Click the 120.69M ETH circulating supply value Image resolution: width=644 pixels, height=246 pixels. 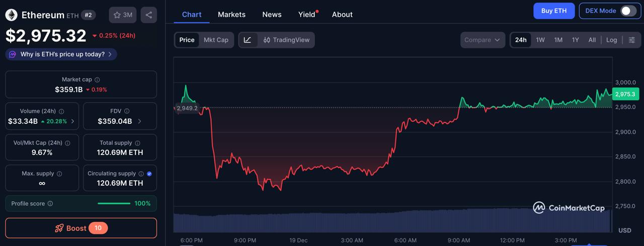click(x=120, y=183)
